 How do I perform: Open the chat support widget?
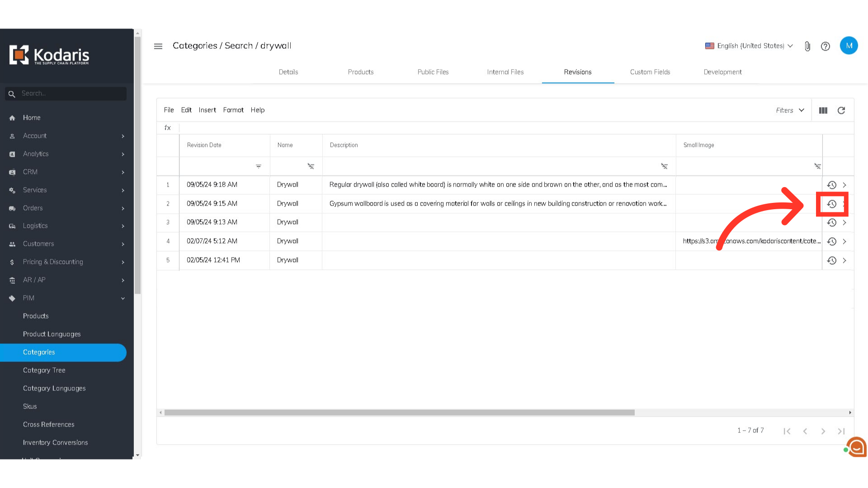tap(856, 447)
